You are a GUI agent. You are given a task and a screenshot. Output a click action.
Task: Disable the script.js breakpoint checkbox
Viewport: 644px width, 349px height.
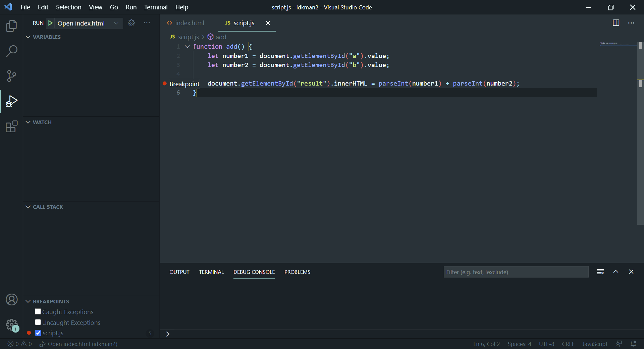[x=38, y=333]
